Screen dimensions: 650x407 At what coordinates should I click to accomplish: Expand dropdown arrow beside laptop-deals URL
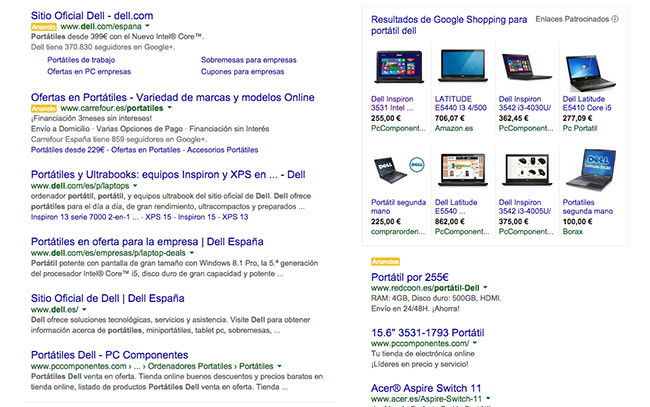[192, 253]
